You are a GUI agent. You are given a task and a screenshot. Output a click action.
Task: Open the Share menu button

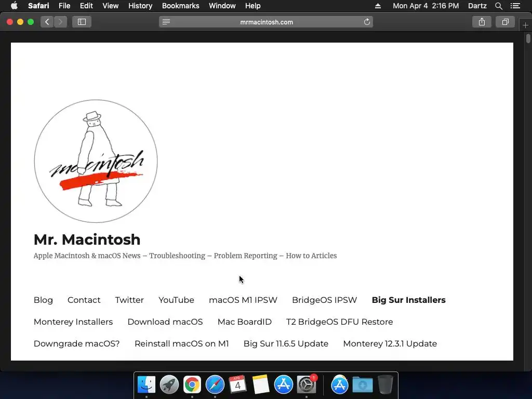pos(482,22)
